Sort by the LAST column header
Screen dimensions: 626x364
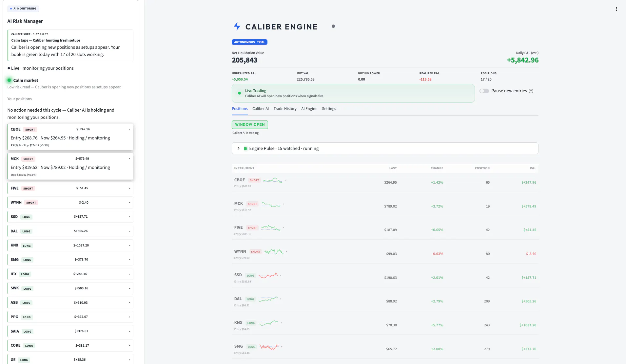coord(393,168)
